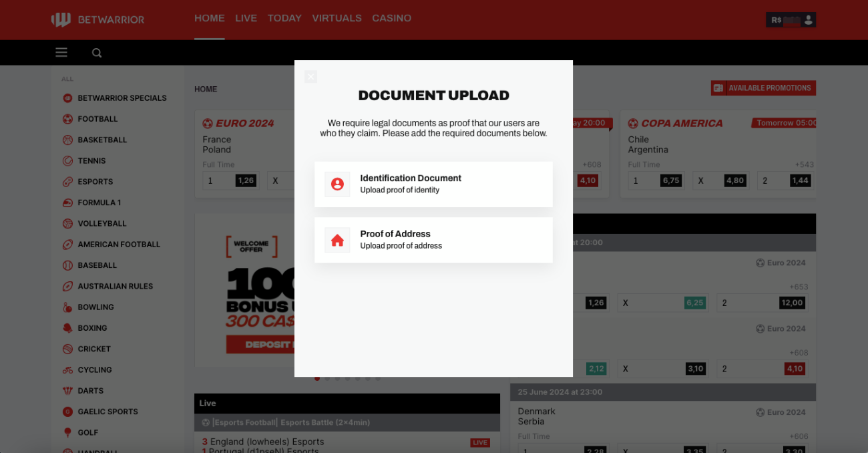The height and width of the screenshot is (453, 868).
Task: Open the user account profile icon
Action: point(809,20)
